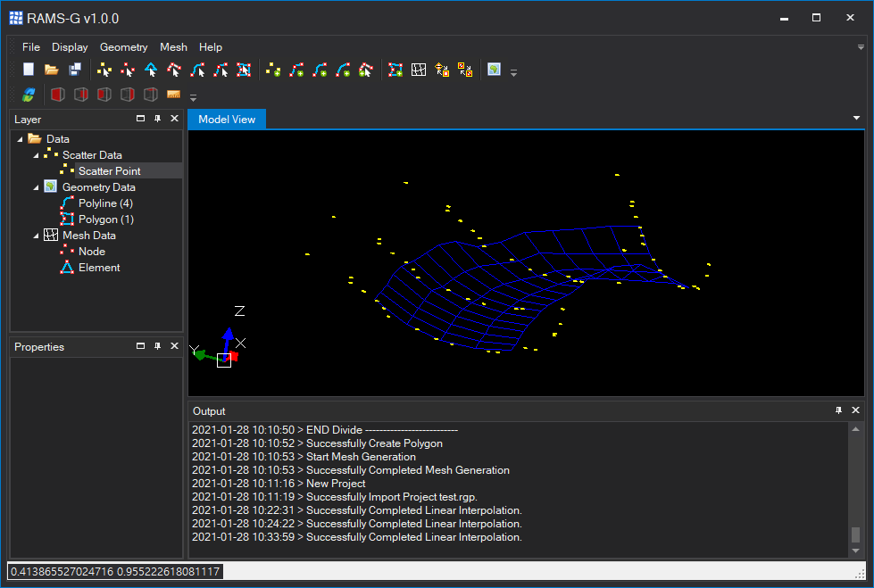Toggle auto-hide pin on Output panel
Image resolution: width=874 pixels, height=588 pixels.
click(x=838, y=410)
